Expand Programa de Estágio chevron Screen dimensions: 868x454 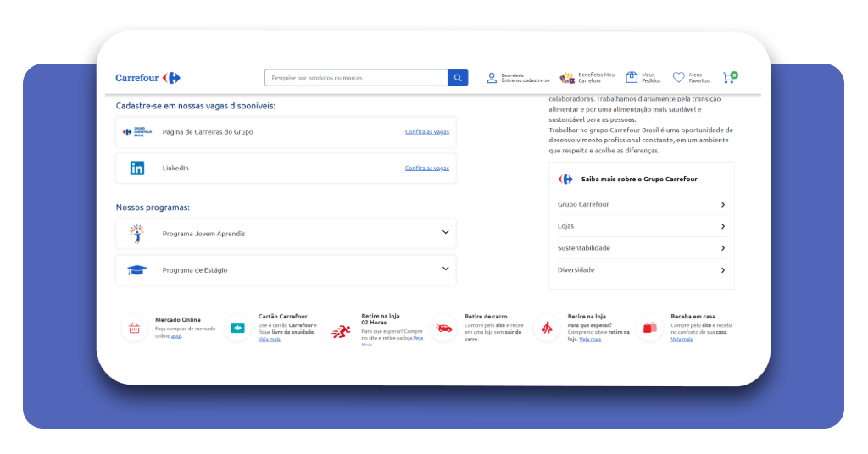pyautogui.click(x=445, y=269)
